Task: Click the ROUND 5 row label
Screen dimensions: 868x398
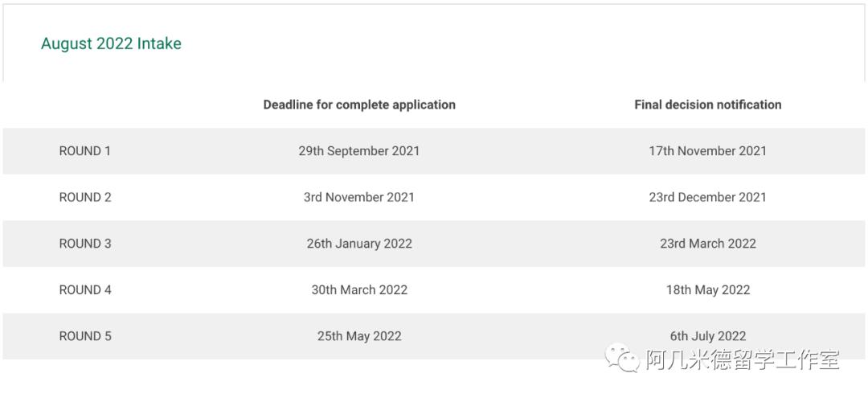Action: (85, 336)
